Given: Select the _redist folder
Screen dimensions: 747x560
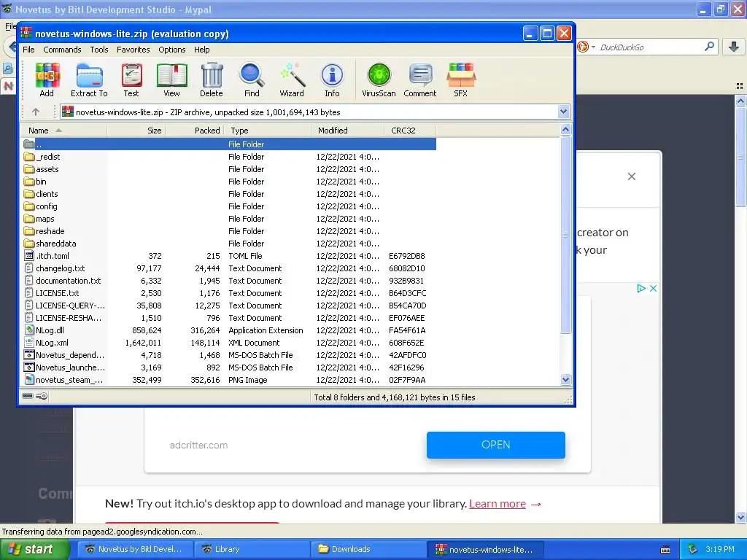Looking at the screenshot, I should click(43, 157).
